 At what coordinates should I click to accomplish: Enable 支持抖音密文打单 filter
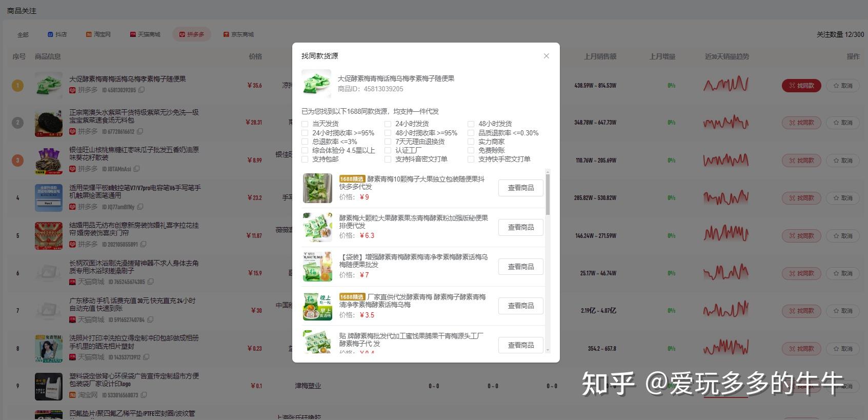click(388, 159)
